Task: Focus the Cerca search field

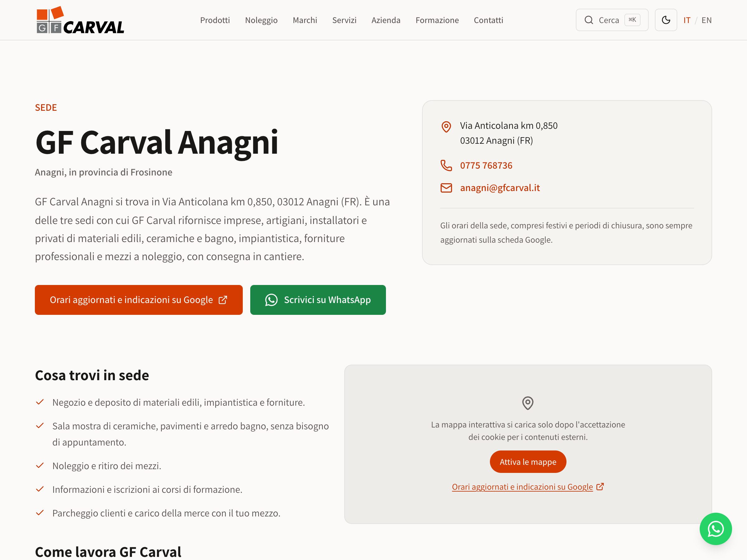Action: point(612,20)
